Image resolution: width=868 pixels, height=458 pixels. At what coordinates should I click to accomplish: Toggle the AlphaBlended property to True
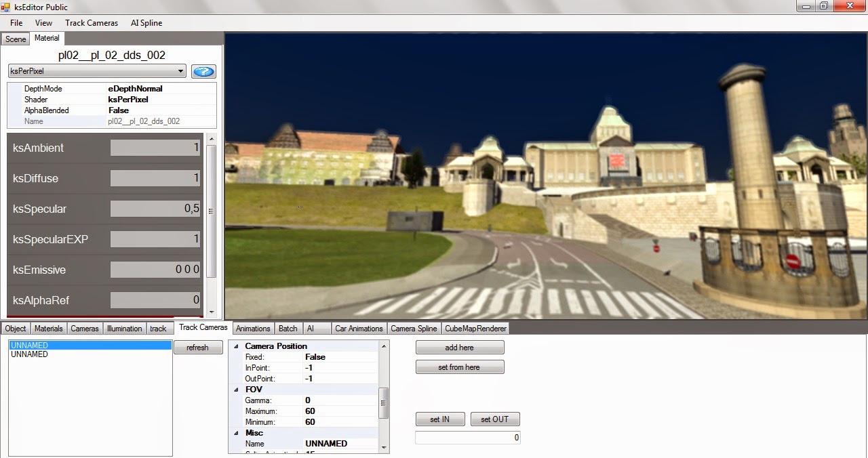[x=136, y=110]
